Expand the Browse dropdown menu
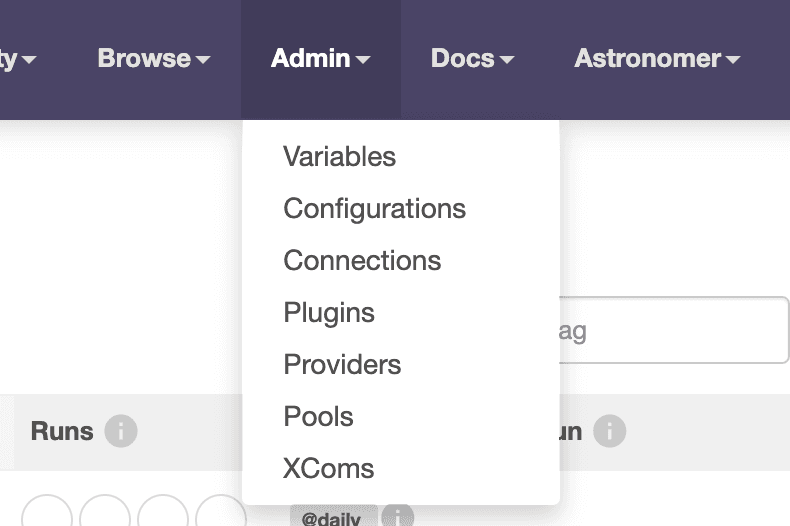Viewport: 790px width, 526px height. pos(154,59)
